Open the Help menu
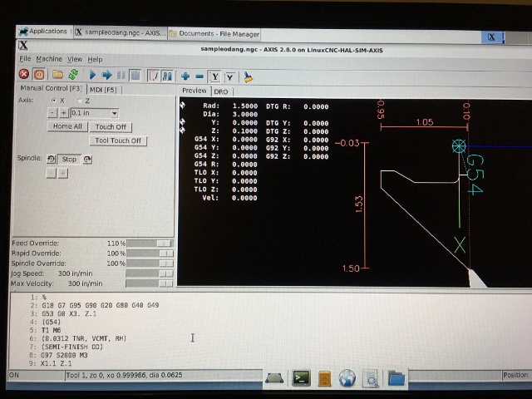This screenshot has width=532, height=399. coord(95,60)
